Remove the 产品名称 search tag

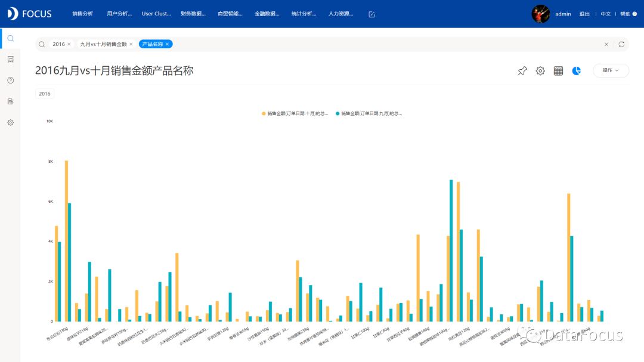pyautogui.click(x=167, y=44)
